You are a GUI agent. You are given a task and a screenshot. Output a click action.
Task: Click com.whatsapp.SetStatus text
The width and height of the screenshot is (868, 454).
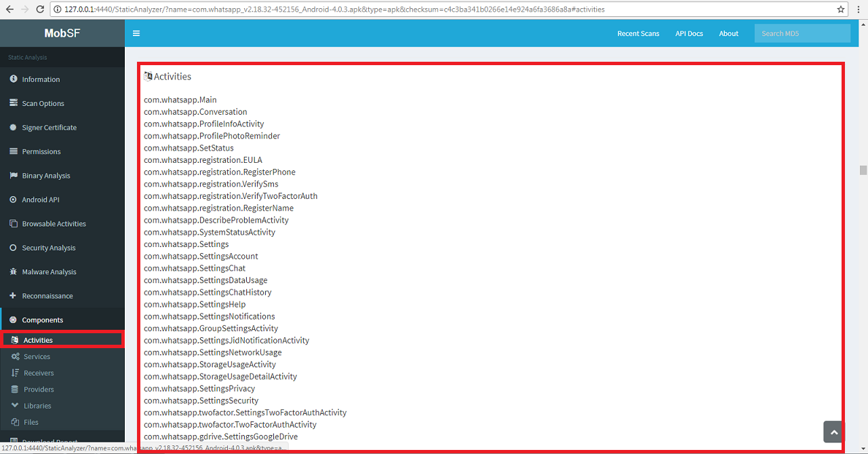point(189,148)
